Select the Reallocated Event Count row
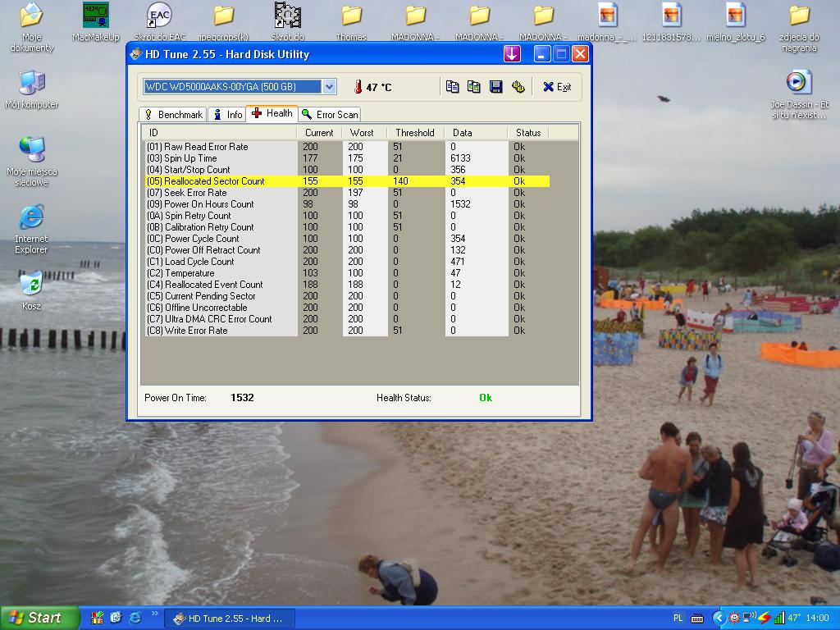The image size is (840, 630). [346, 285]
